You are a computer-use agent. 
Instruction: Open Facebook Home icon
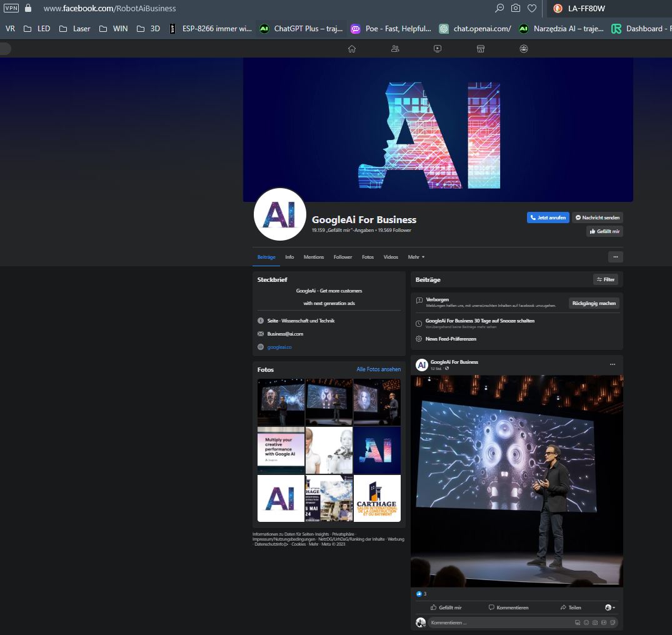pyautogui.click(x=352, y=49)
